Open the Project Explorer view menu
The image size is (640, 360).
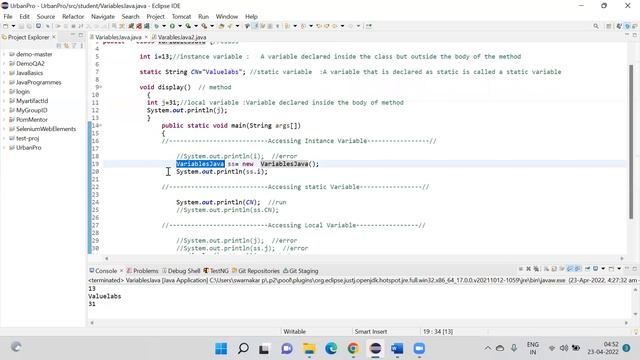[x=81, y=46]
